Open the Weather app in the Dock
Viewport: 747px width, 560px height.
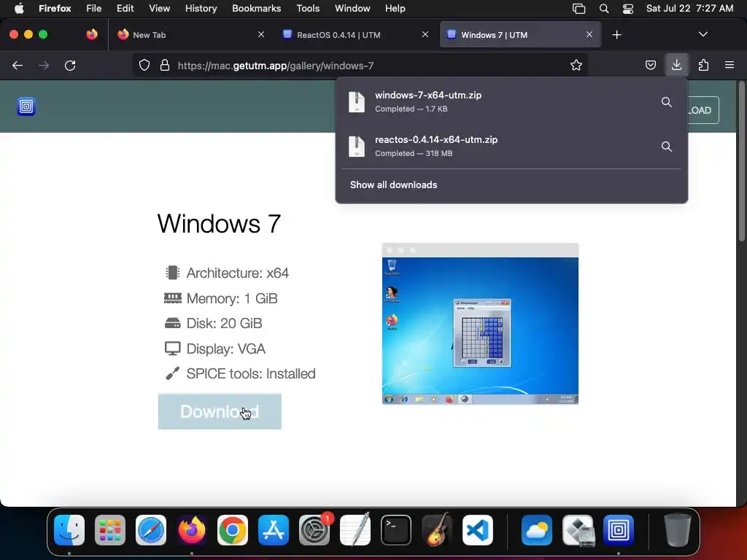(x=536, y=530)
